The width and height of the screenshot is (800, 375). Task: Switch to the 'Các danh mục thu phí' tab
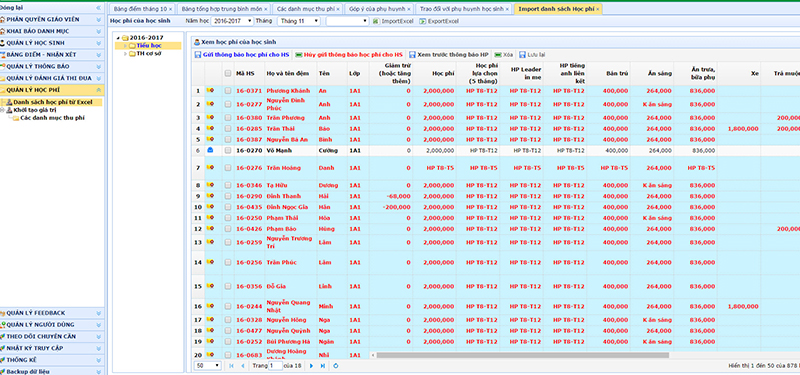tap(306, 9)
